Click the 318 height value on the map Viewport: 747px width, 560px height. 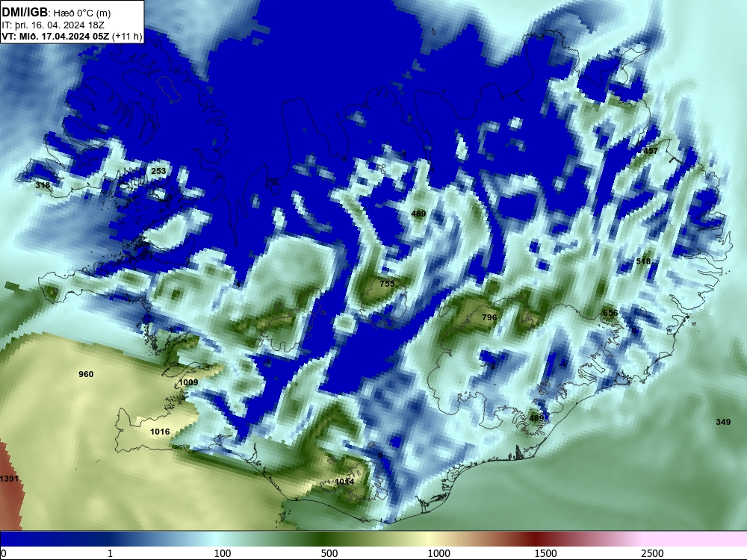(43, 185)
